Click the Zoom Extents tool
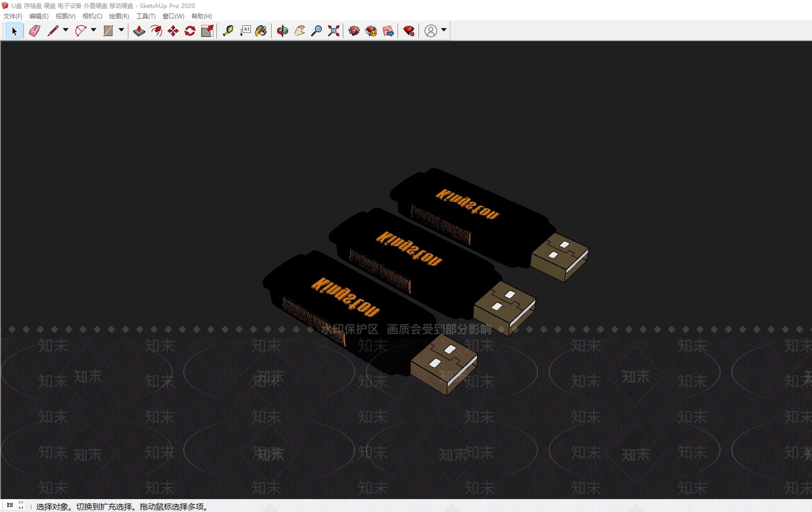Image resolution: width=812 pixels, height=512 pixels. coord(333,31)
